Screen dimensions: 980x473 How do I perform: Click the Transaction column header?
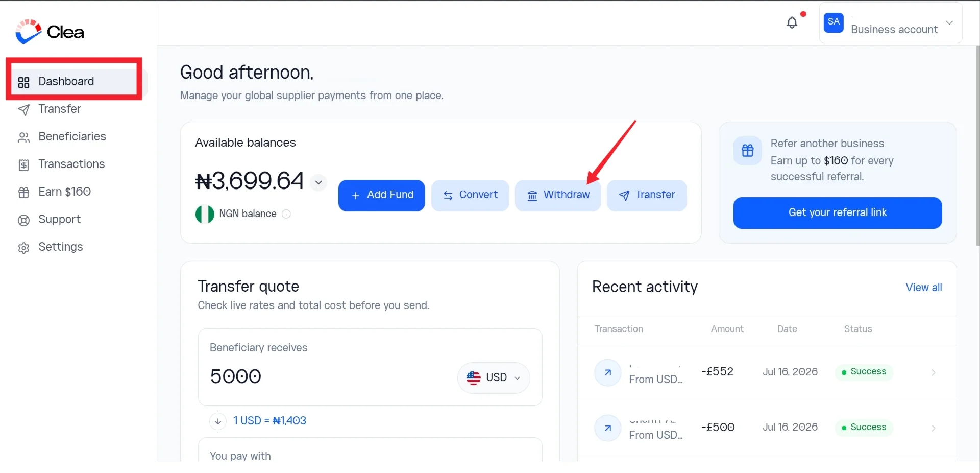click(x=619, y=329)
